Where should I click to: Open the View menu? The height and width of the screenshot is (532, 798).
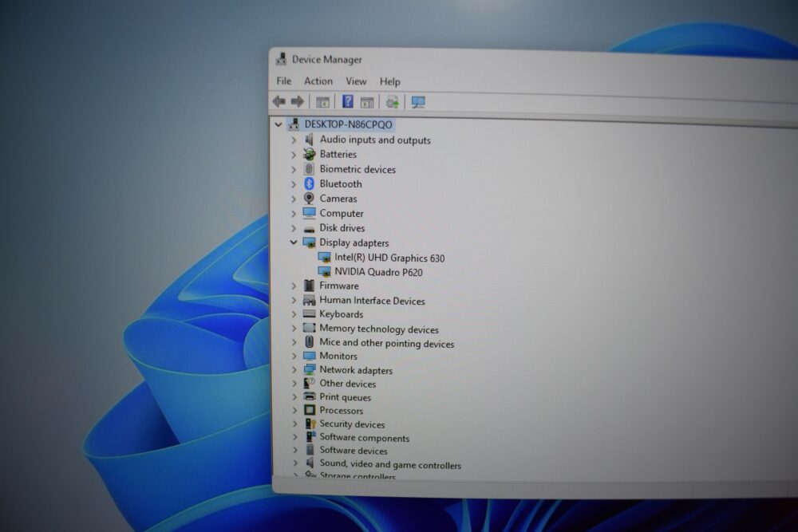point(356,81)
